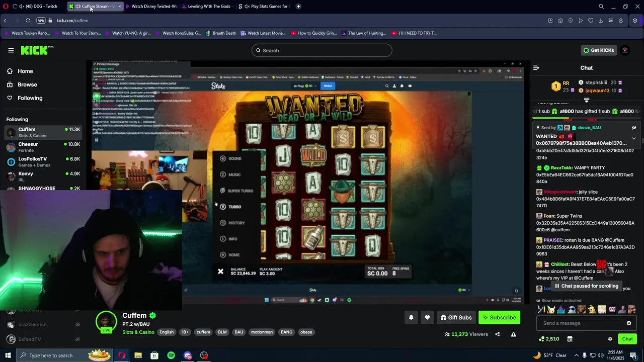This screenshot has width=644, height=362.
Task: Open How to Quickly Grin bookmark
Action: (313, 33)
